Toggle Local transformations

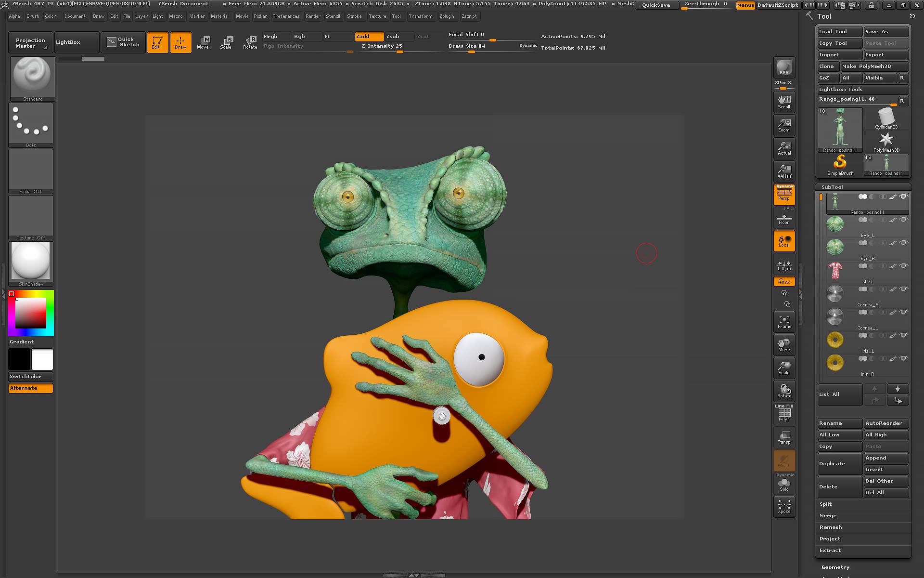784,241
